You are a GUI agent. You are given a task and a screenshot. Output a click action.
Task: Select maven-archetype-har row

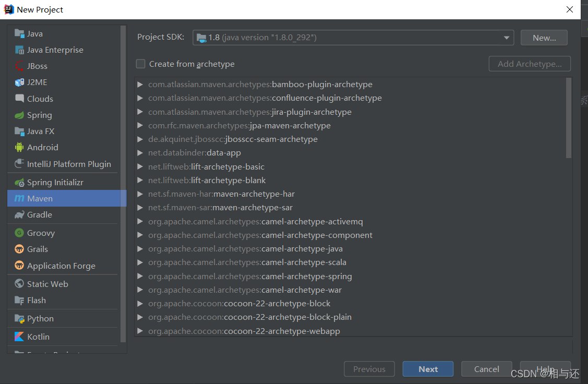click(x=351, y=194)
